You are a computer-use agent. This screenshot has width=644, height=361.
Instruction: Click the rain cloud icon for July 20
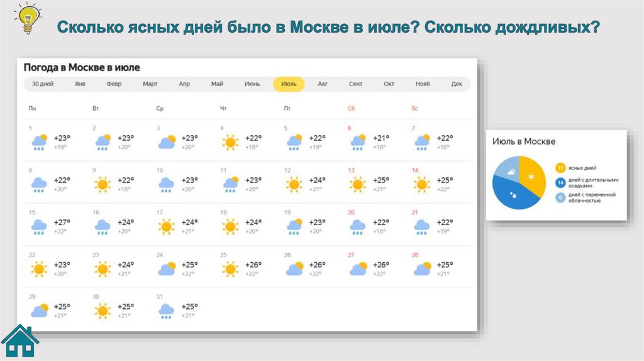(358, 227)
